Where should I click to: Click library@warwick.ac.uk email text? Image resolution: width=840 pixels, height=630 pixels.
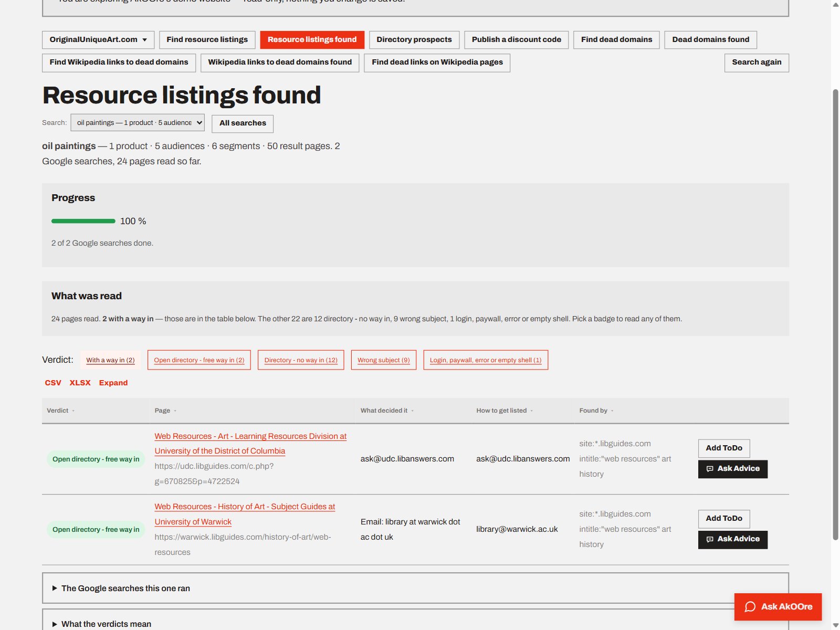click(x=517, y=529)
